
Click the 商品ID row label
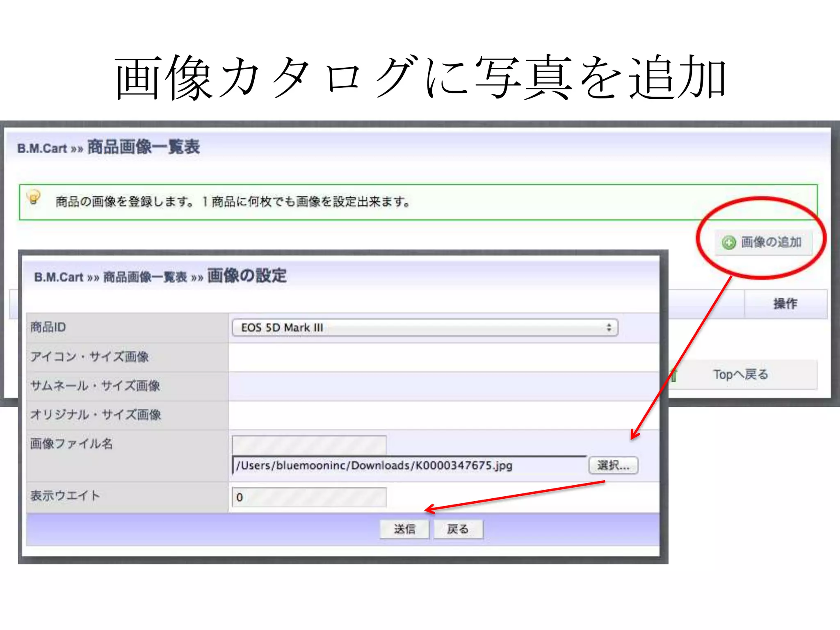pos(48,327)
